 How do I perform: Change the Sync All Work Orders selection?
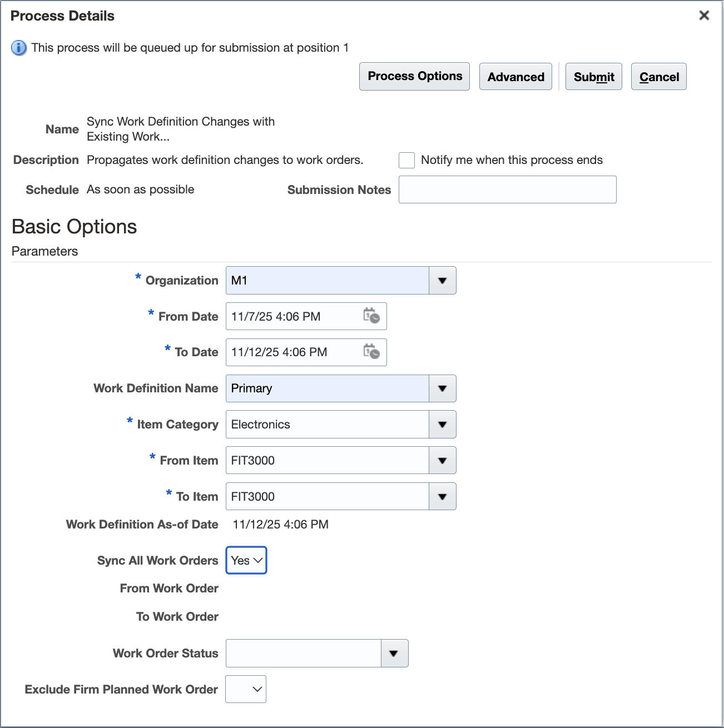tap(246, 560)
